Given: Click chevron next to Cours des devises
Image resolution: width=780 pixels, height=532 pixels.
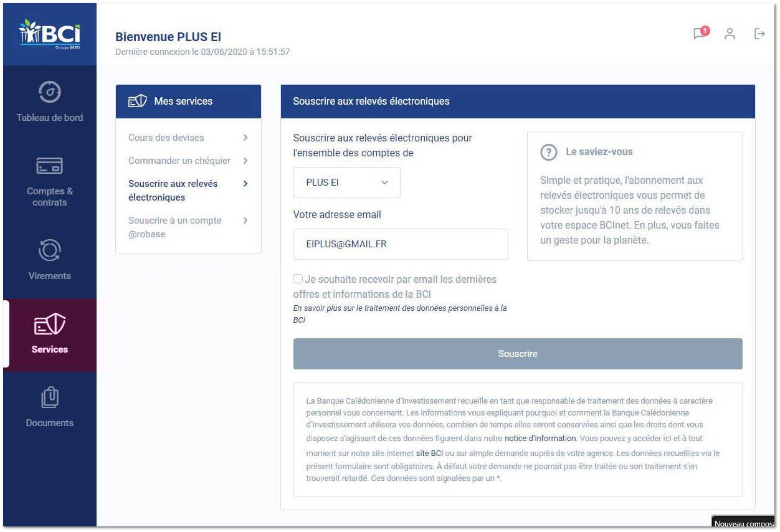Looking at the screenshot, I should pos(245,138).
